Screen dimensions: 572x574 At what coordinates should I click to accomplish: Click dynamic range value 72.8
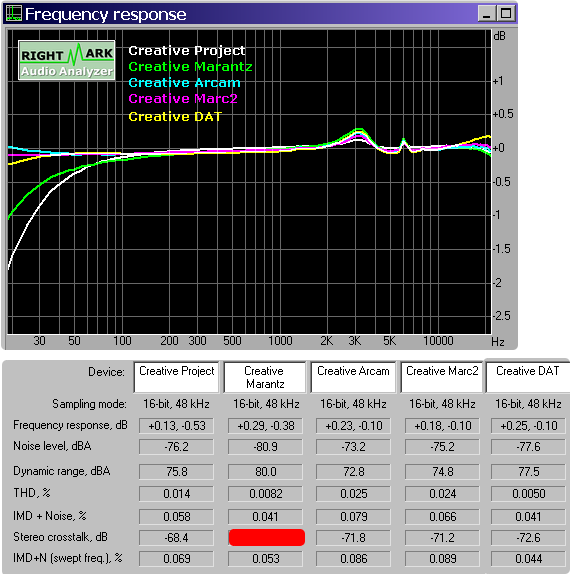[x=354, y=472]
